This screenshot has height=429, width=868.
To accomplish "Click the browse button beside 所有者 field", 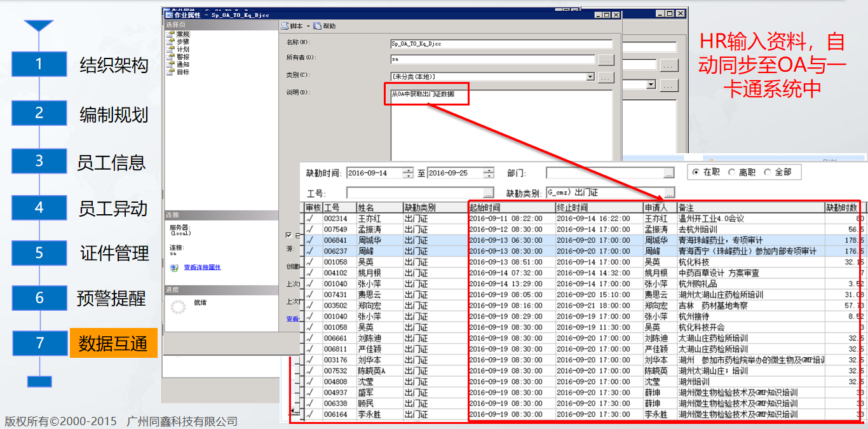I will pos(606,60).
